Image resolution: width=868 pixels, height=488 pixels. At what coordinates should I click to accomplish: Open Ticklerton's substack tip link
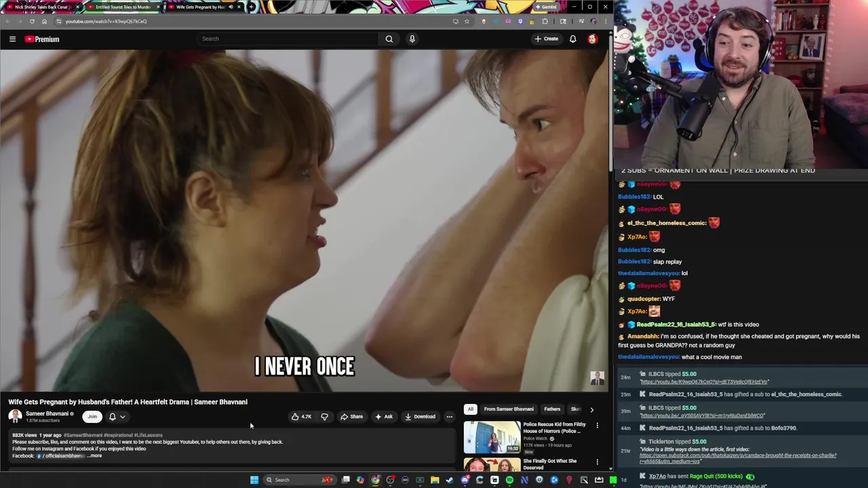(x=738, y=458)
